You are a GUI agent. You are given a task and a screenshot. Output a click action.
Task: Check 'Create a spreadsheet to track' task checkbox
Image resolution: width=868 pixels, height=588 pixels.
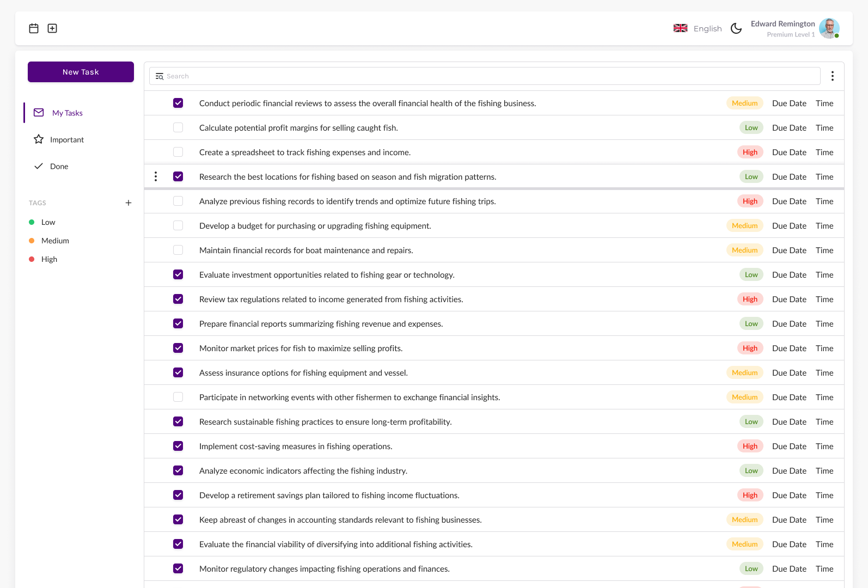[178, 152]
